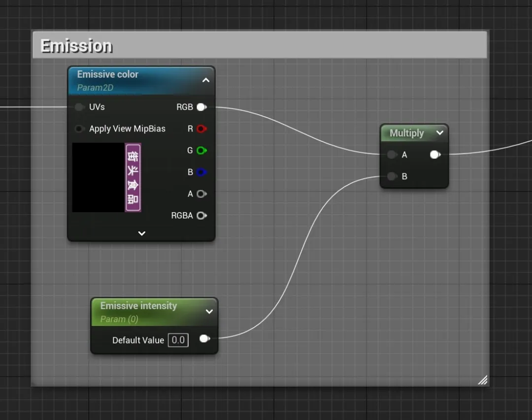Click the UVs input pin
Image resolution: width=532 pixels, height=420 pixels.
[x=79, y=107]
